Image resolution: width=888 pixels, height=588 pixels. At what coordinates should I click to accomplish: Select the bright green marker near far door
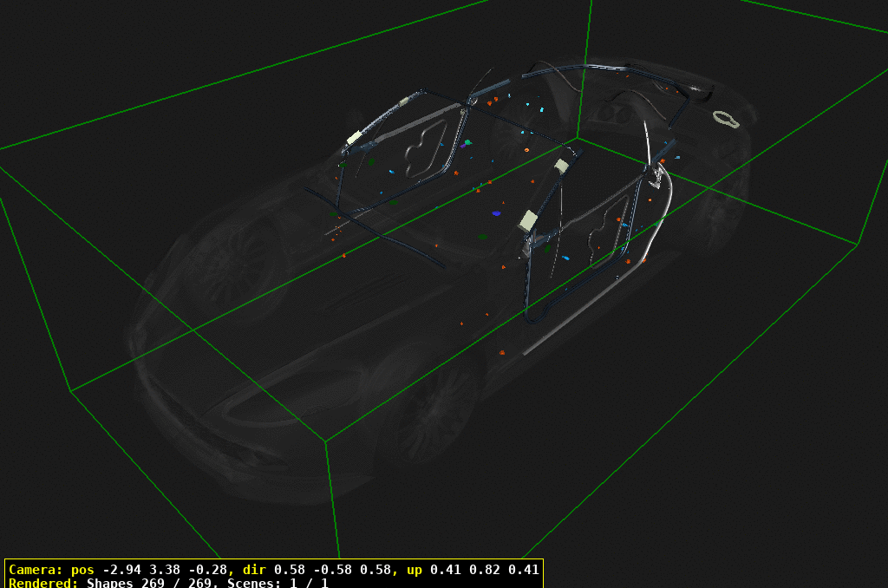click(x=467, y=141)
